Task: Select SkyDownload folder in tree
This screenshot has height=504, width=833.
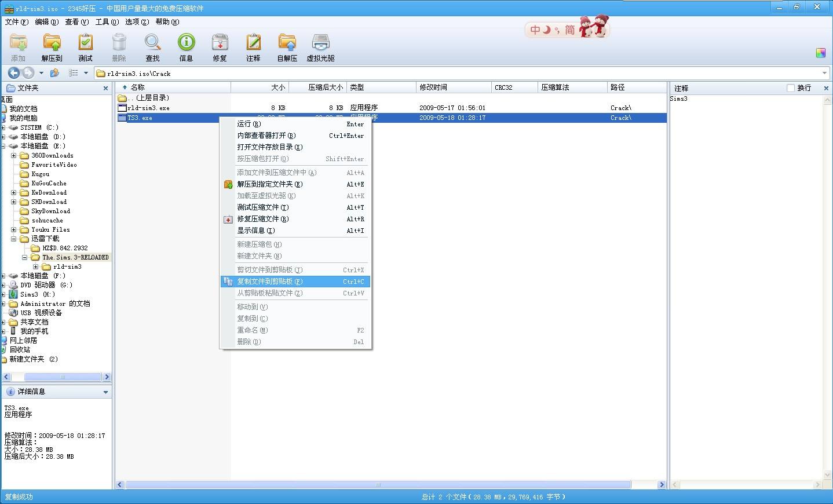Action: [50, 211]
